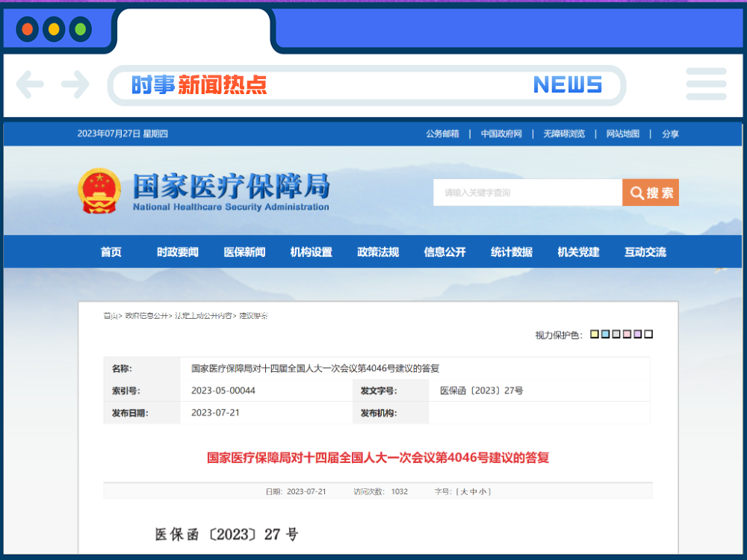Open the 政策法规 navigation menu

pos(377,252)
